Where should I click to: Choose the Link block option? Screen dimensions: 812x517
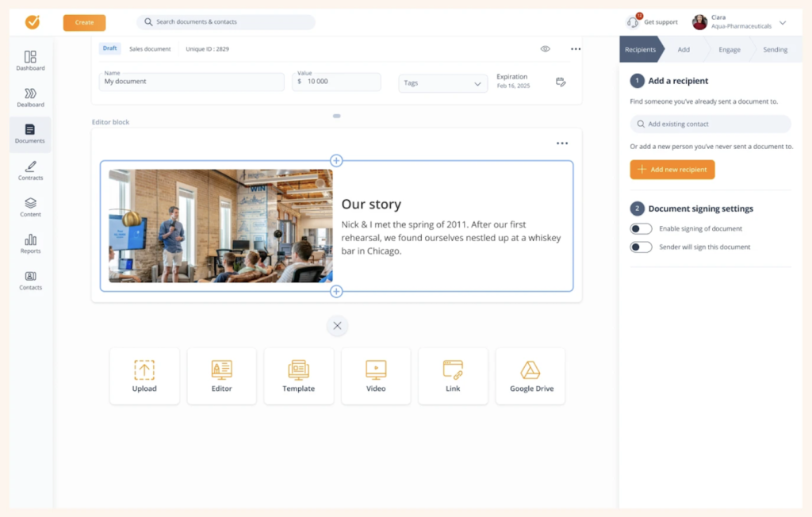[x=453, y=376]
